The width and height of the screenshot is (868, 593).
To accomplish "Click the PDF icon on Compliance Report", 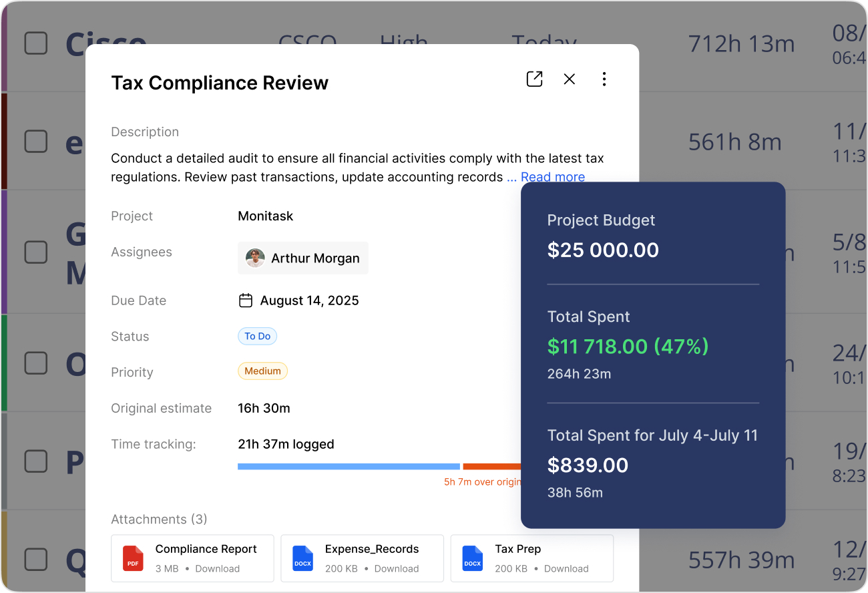I will (x=133, y=558).
